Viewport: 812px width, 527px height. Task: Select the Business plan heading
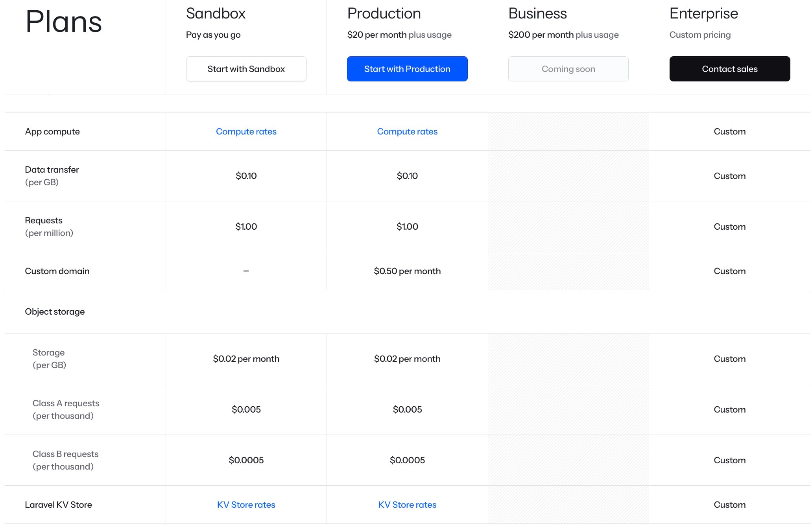(537, 14)
